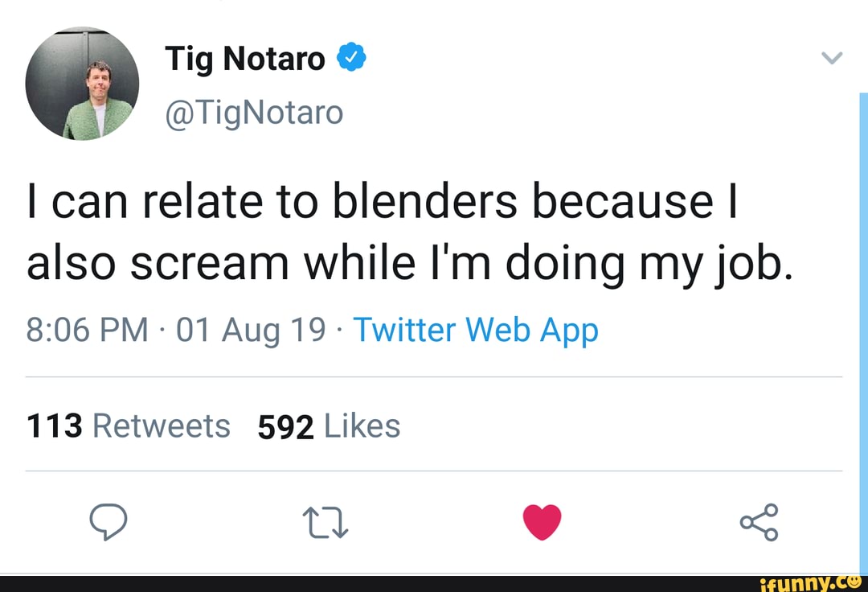Open Tig Notaro's profile picture
Image resolution: width=868 pixels, height=592 pixels.
coord(82,84)
